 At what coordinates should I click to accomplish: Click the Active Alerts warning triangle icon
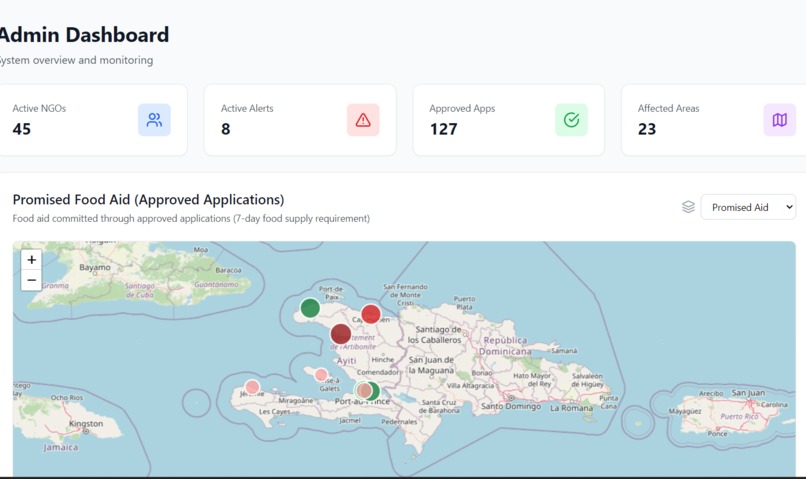pyautogui.click(x=363, y=120)
